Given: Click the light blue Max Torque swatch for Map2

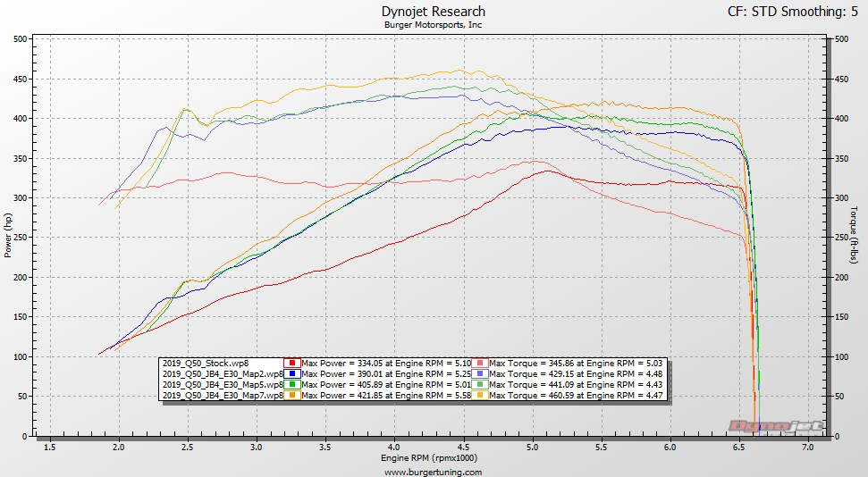Looking at the screenshot, I should (480, 374).
